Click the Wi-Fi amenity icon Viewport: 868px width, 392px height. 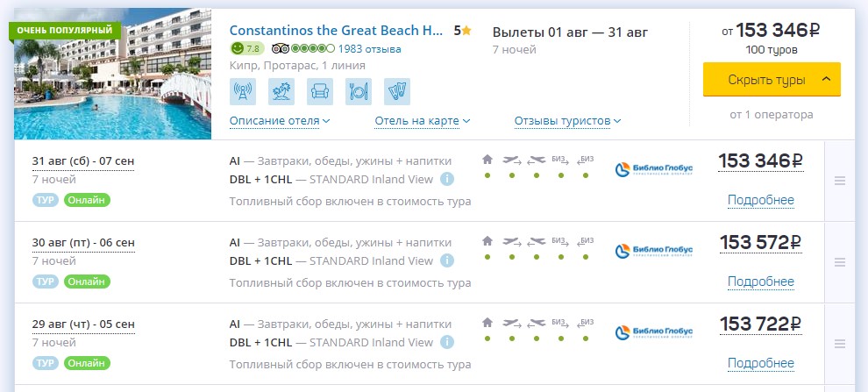(x=243, y=91)
